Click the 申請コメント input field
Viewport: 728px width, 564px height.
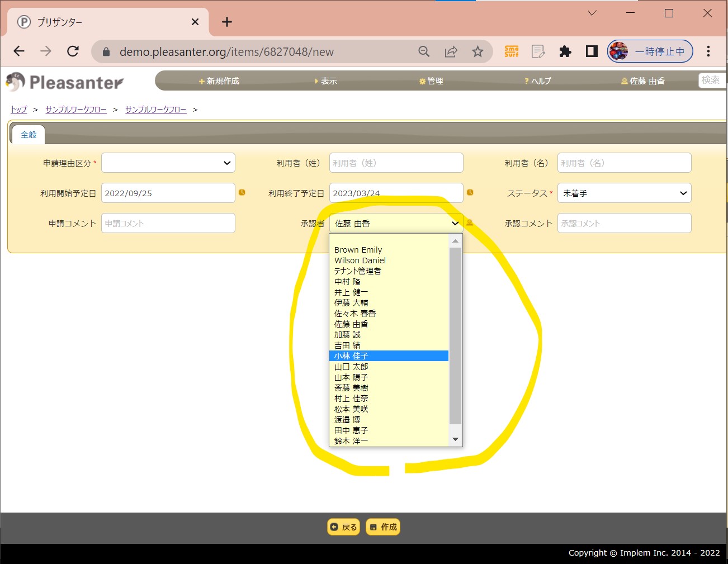coord(168,224)
